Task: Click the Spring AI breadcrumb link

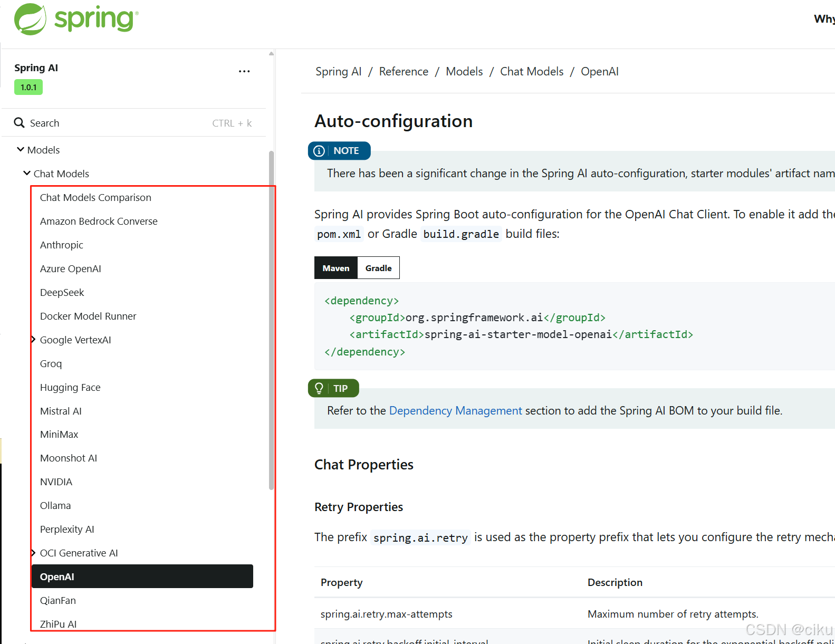Action: 339,71
